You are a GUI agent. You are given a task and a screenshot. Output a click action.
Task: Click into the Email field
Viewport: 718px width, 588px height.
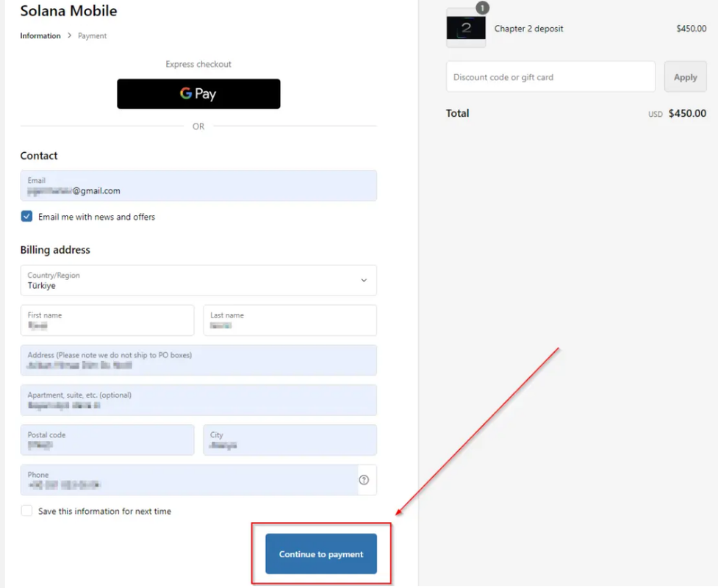(198, 185)
